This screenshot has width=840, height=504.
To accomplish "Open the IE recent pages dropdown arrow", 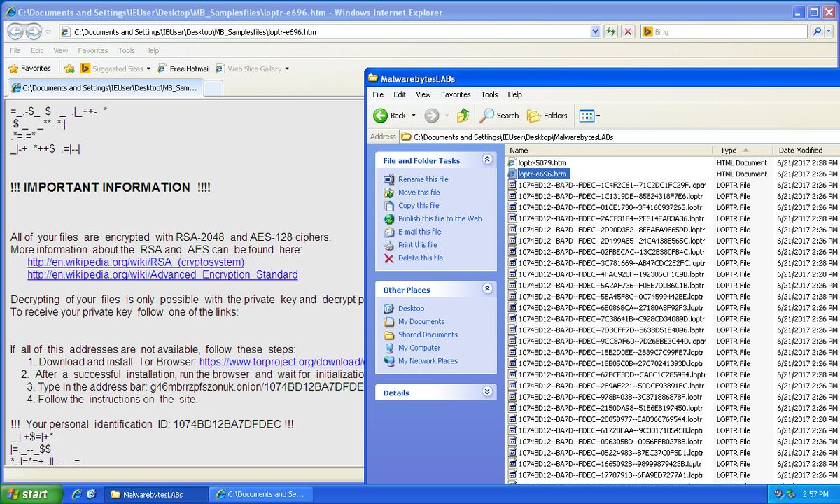I will [48, 31].
